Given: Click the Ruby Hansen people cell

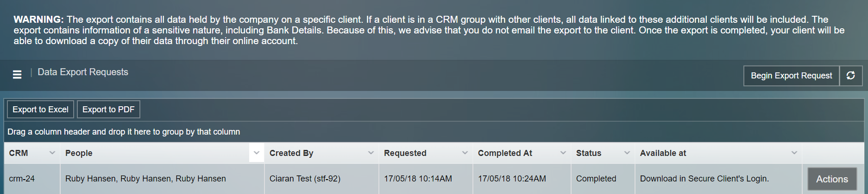Looking at the screenshot, I should (x=145, y=179).
